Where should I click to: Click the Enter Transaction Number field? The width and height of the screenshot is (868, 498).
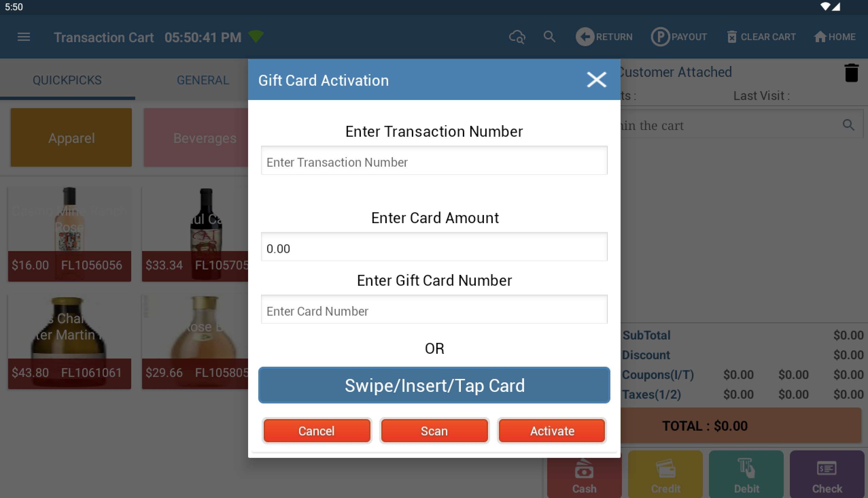tap(434, 161)
